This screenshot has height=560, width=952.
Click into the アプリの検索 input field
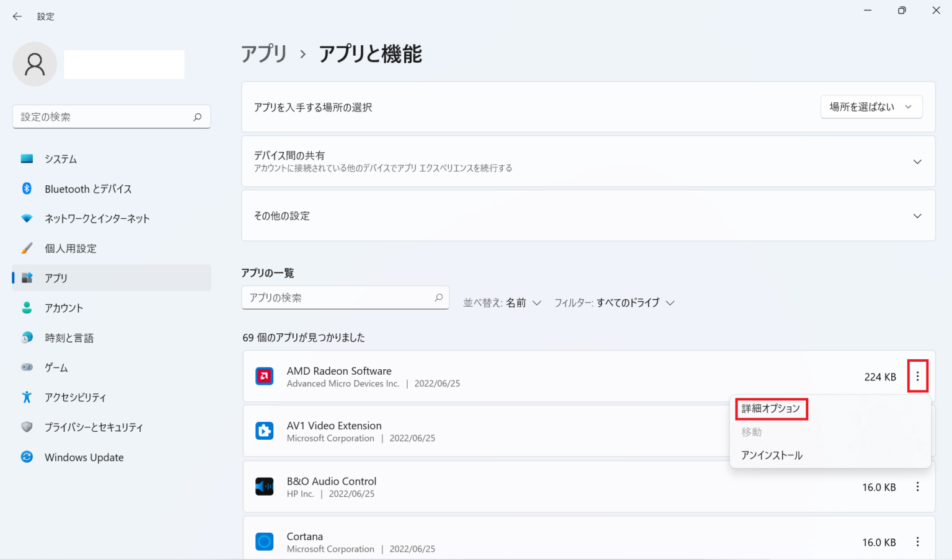(x=338, y=298)
